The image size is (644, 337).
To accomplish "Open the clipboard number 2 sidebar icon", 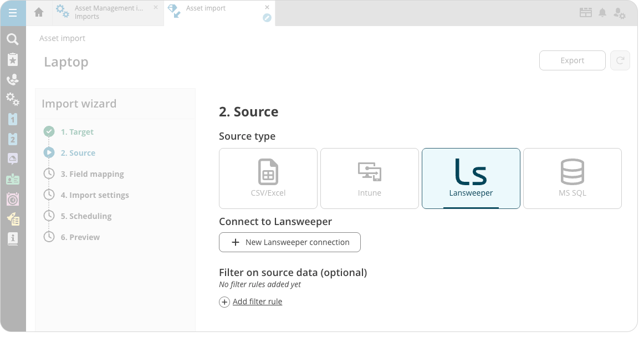I will coord(13,139).
